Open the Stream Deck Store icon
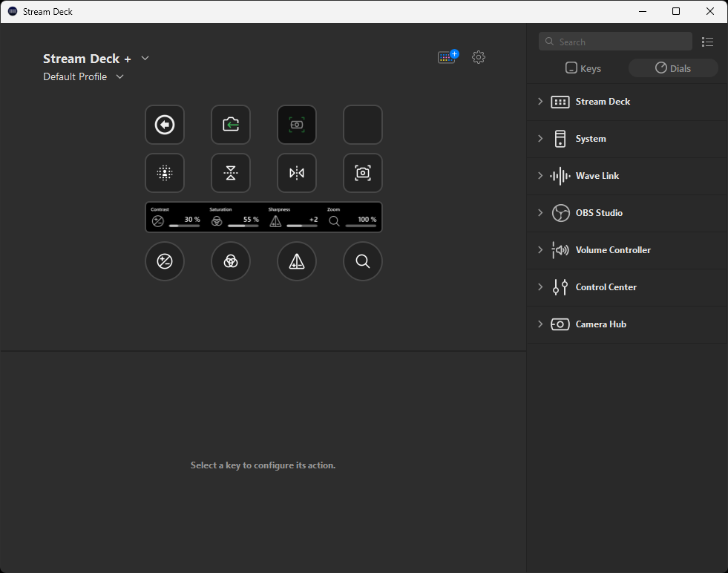This screenshot has width=728, height=573. click(x=448, y=56)
